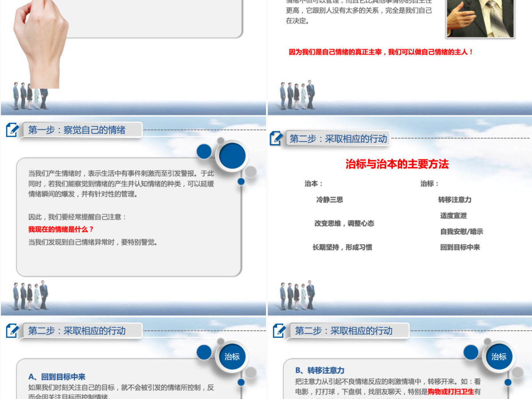Click the text '适度宣泄'
532x399 pixels.
(x=454, y=215)
